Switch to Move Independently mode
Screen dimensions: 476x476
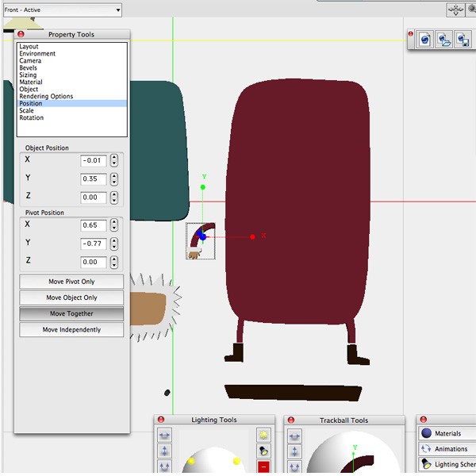click(x=71, y=329)
